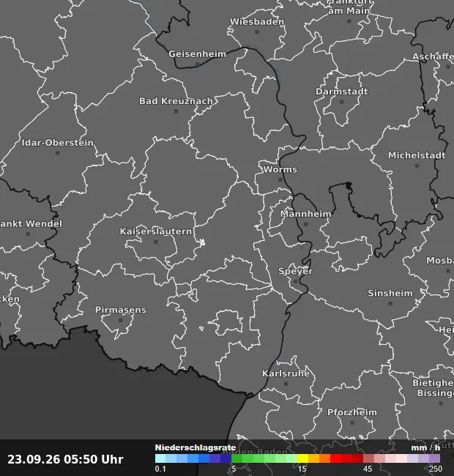Click the bright red legend swatch

(x=335, y=458)
